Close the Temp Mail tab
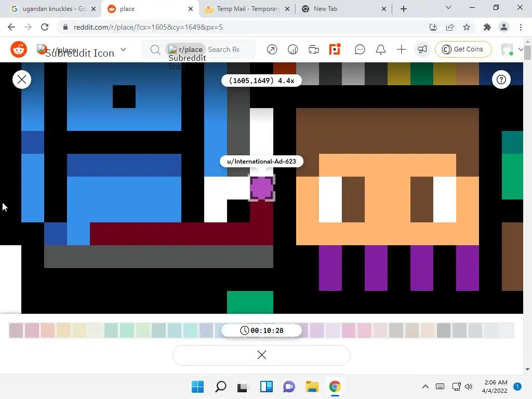The image size is (532, 399). click(287, 9)
